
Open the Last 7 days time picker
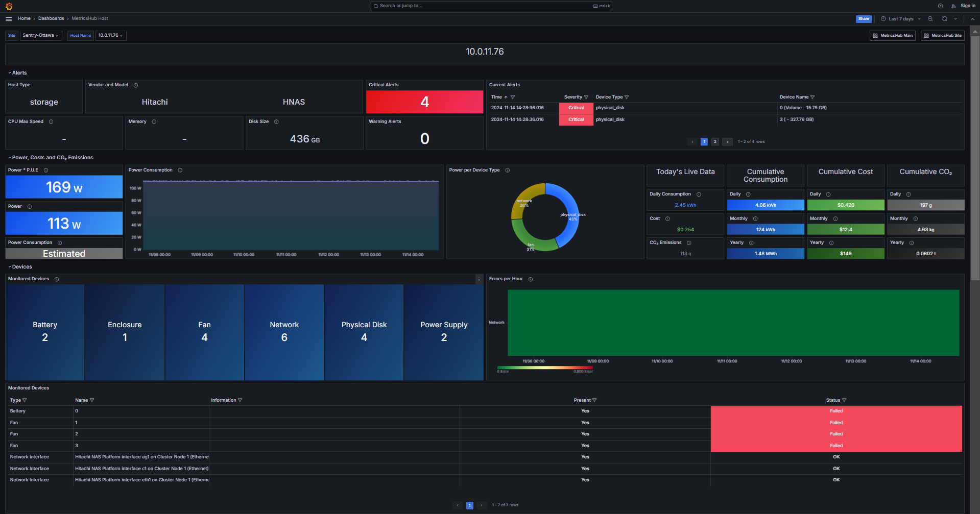point(900,19)
